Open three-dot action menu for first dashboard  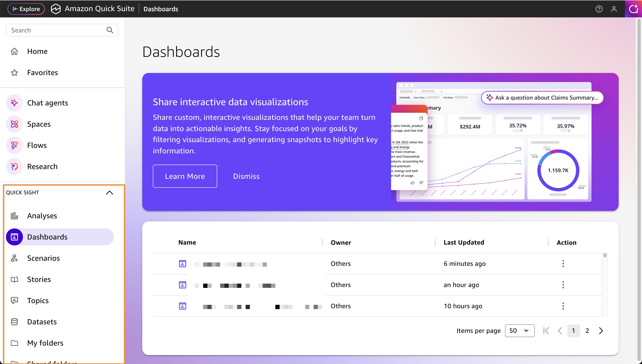click(563, 263)
